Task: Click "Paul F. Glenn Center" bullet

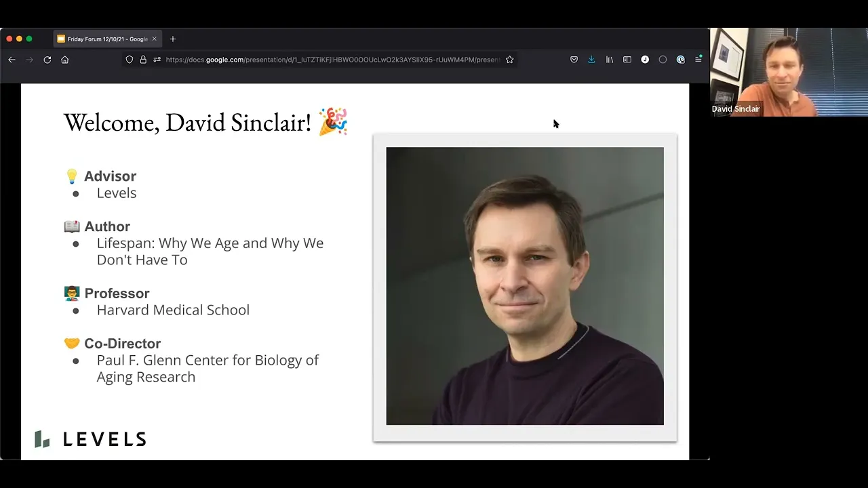Action: click(x=208, y=369)
